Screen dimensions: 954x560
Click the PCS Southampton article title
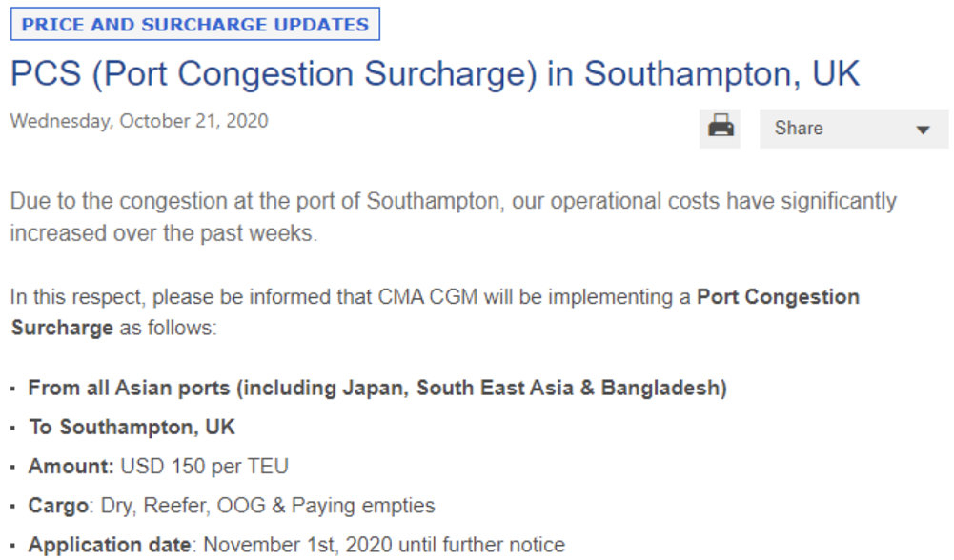point(435,73)
